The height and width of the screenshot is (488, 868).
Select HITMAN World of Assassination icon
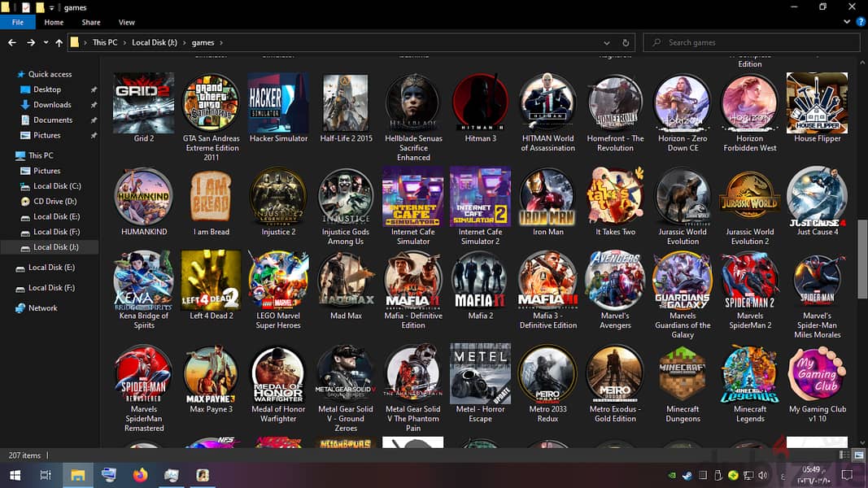(x=548, y=103)
